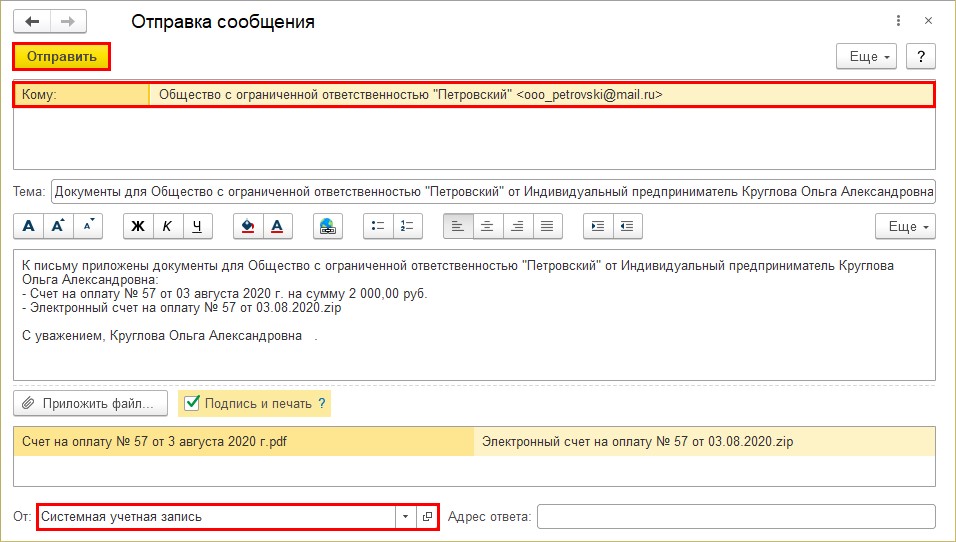This screenshot has height=542, width=956.
Task: Increase font size with A-up icon
Action: coord(58,226)
